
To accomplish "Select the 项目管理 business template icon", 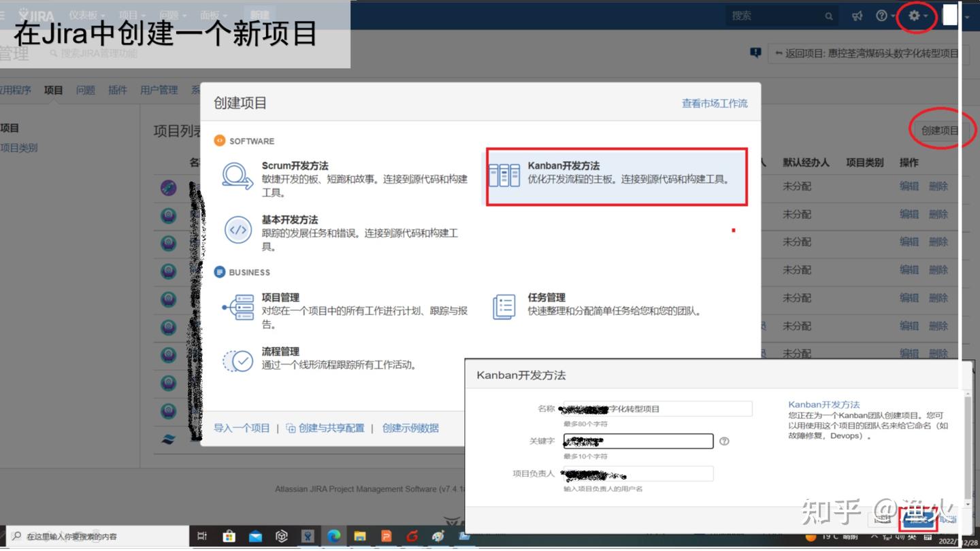I will (x=238, y=308).
